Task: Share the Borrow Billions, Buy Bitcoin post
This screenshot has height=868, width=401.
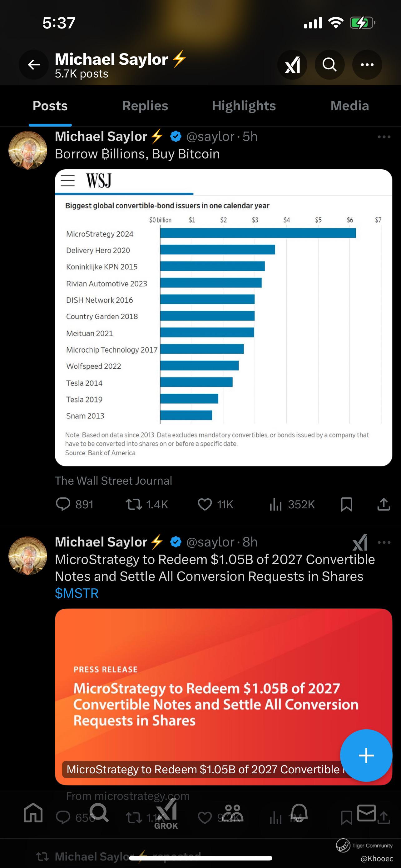Action: (384, 504)
